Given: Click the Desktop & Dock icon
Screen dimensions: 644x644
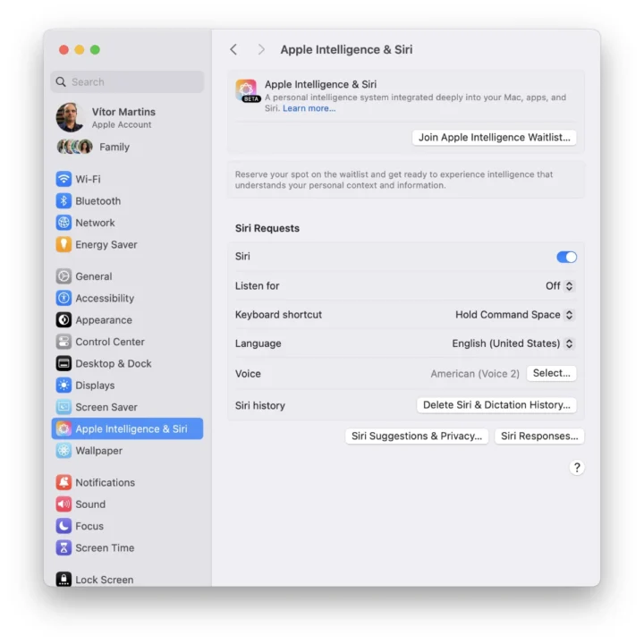Looking at the screenshot, I should (64, 363).
